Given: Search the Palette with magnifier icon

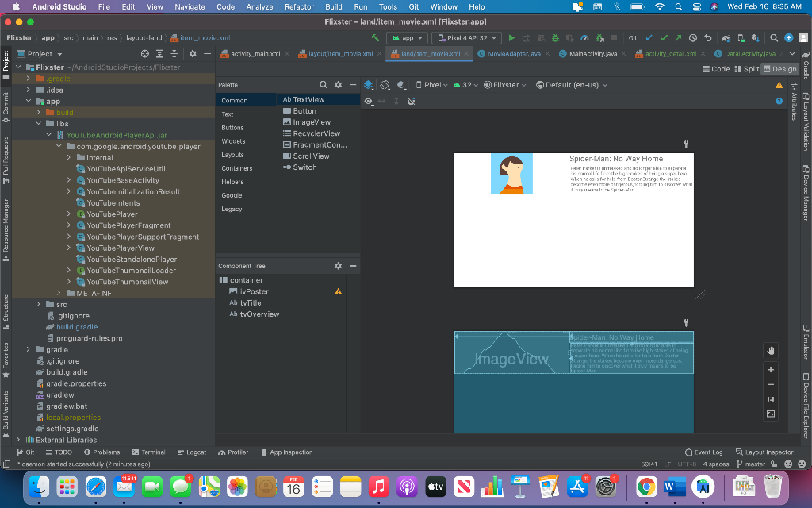Looking at the screenshot, I should 324,84.
